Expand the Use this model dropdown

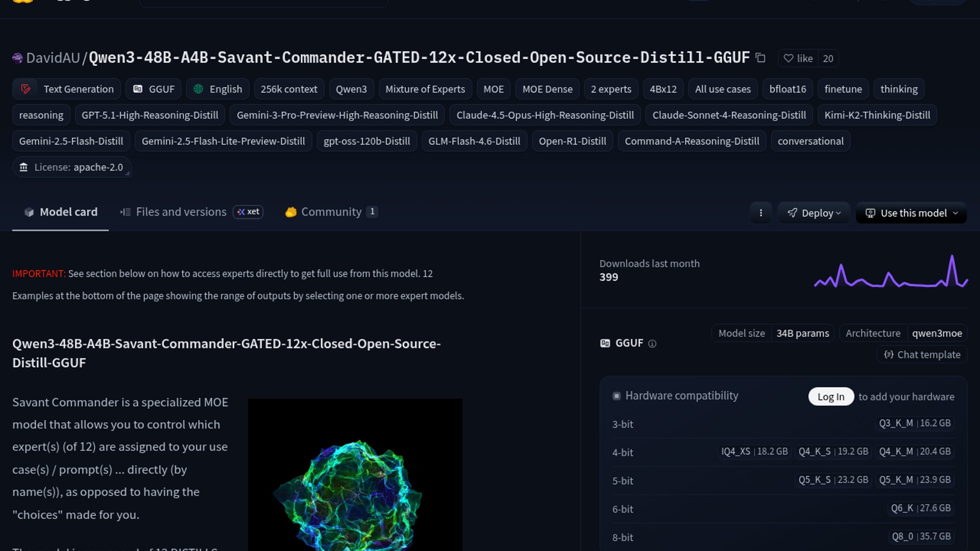(912, 213)
